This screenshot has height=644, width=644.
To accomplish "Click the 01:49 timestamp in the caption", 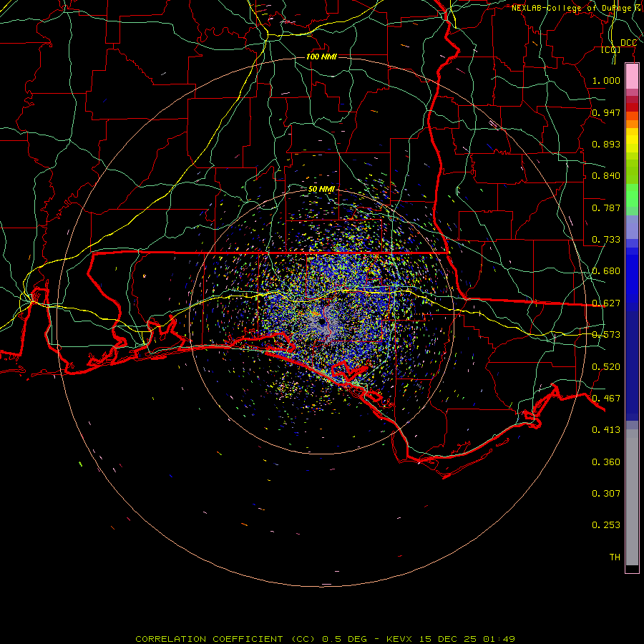I will [x=499, y=639].
